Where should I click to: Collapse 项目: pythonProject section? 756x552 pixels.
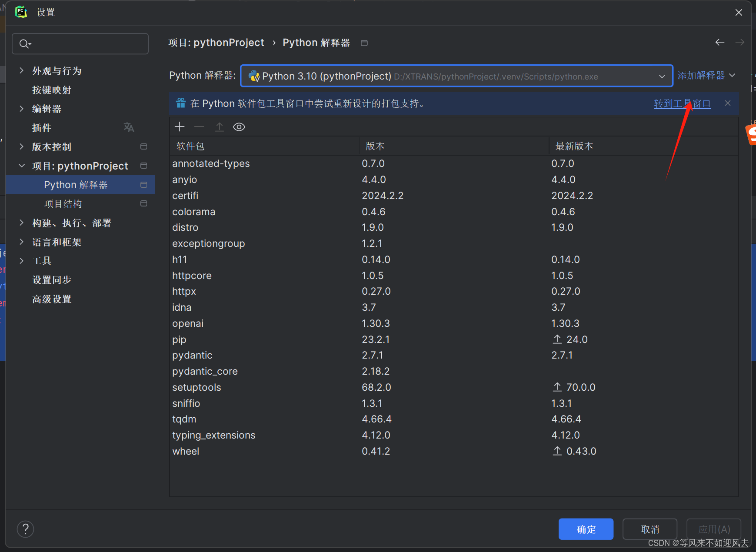[x=21, y=166]
